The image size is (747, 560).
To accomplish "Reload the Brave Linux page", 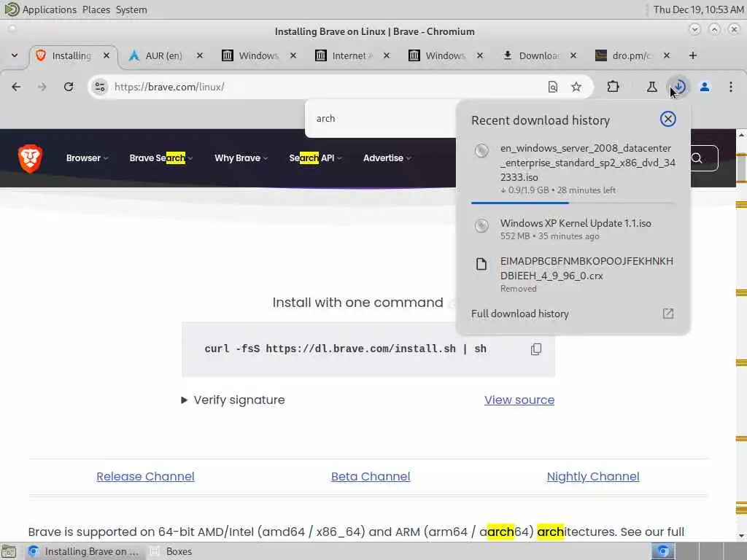I will [x=69, y=87].
